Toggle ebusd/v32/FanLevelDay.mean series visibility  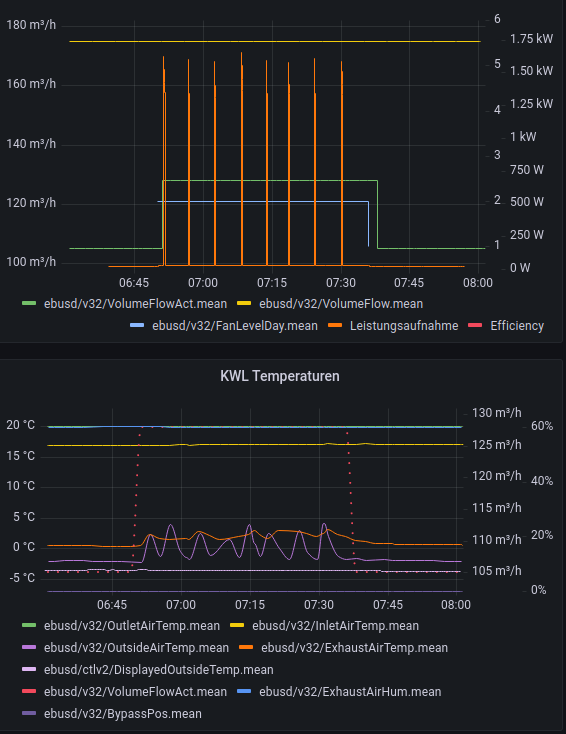pyautogui.click(x=235, y=326)
